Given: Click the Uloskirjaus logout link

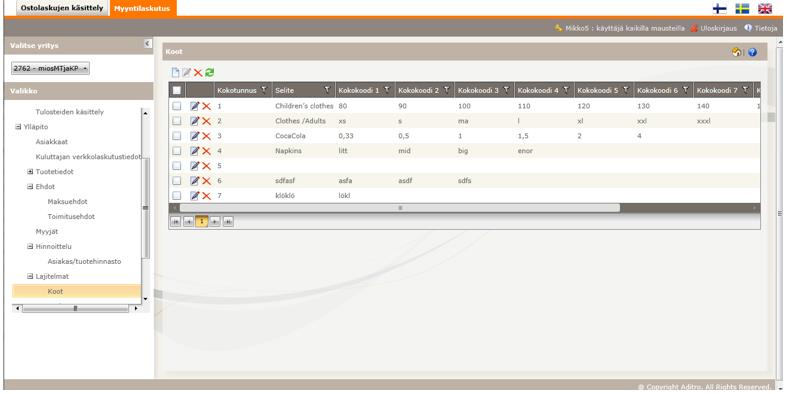Looking at the screenshot, I should pos(713,29).
